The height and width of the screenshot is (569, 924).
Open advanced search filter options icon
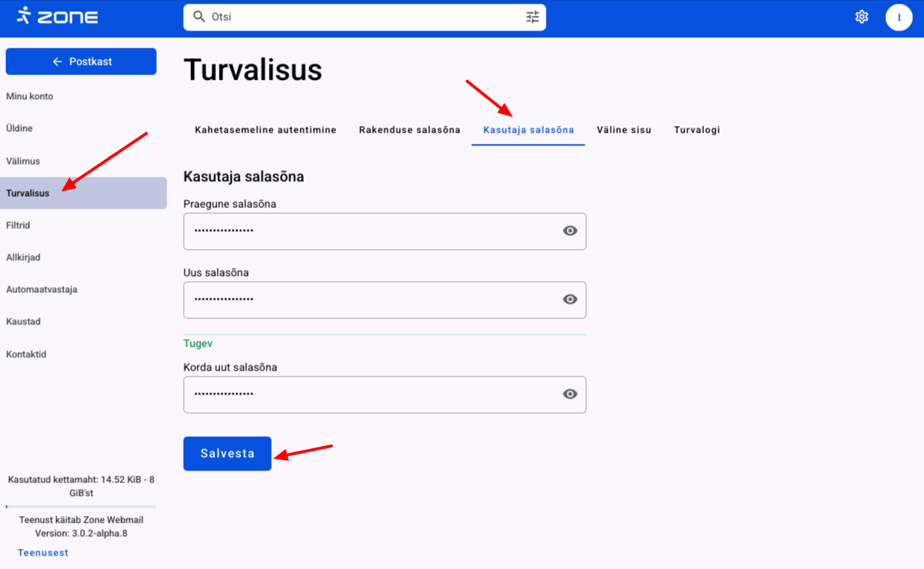click(x=532, y=17)
